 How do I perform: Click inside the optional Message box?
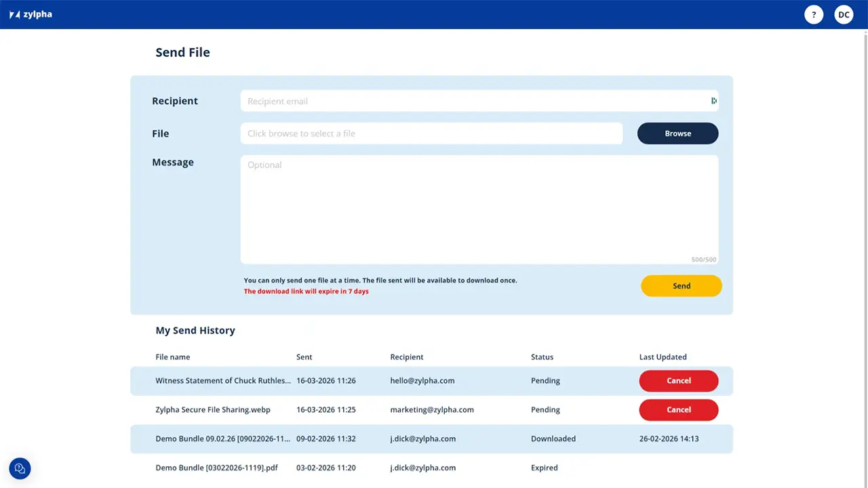(x=479, y=203)
